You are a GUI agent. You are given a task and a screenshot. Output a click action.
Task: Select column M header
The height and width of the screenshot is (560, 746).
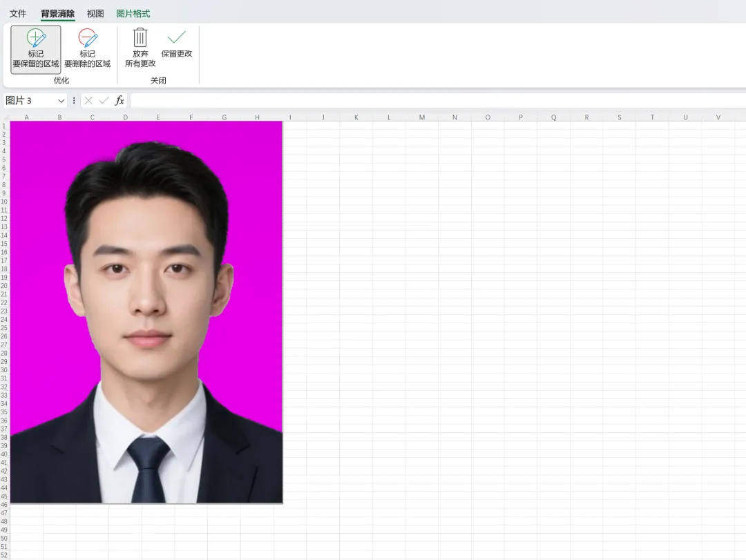tap(421, 117)
